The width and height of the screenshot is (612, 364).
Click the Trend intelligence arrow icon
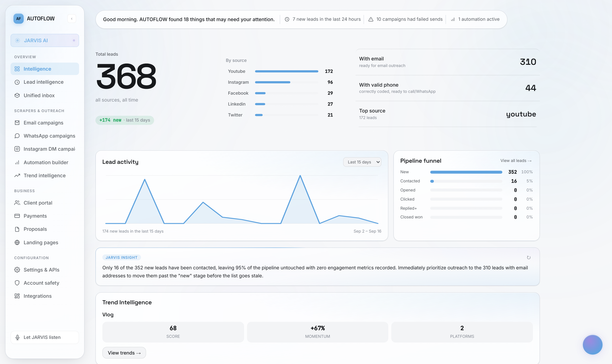click(17, 176)
